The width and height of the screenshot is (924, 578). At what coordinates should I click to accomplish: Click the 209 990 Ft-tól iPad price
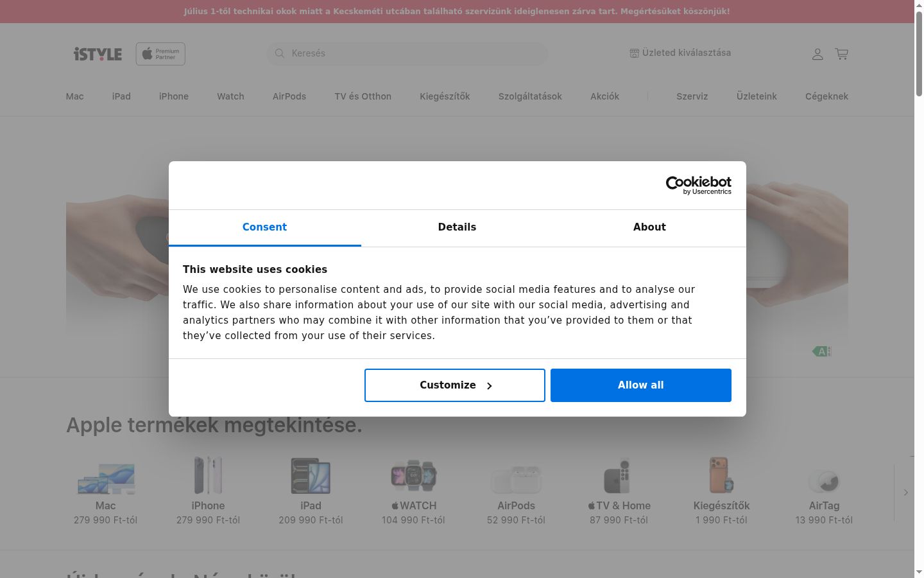(x=311, y=520)
